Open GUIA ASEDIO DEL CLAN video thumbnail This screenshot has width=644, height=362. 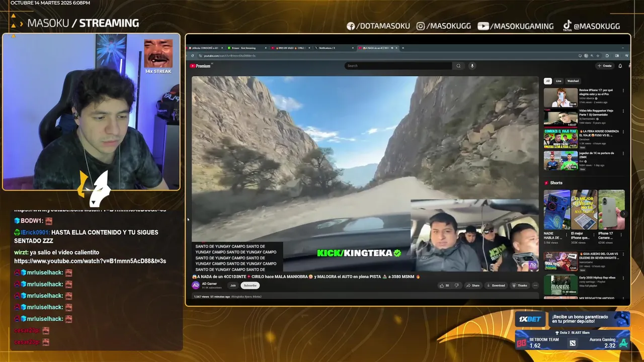(x=560, y=261)
